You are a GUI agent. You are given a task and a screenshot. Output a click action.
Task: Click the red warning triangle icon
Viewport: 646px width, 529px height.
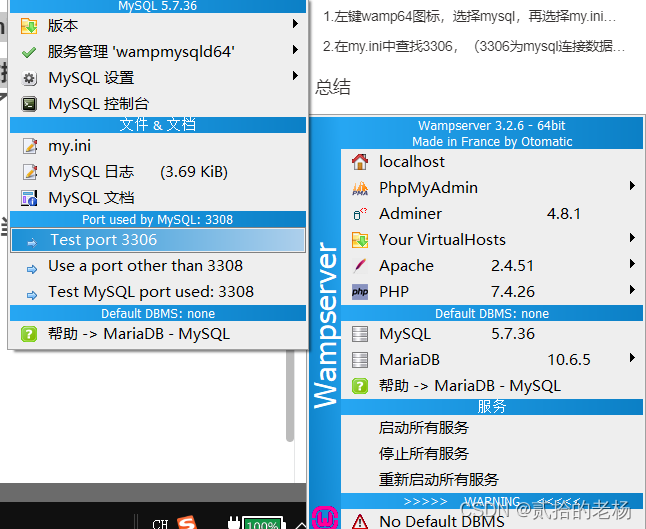pyautogui.click(x=360, y=522)
